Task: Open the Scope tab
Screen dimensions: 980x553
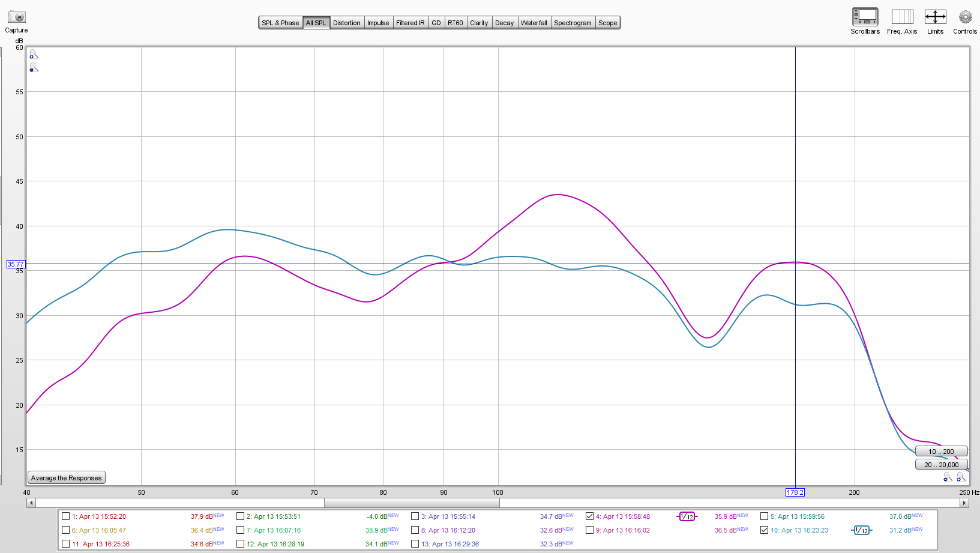Action: [608, 23]
